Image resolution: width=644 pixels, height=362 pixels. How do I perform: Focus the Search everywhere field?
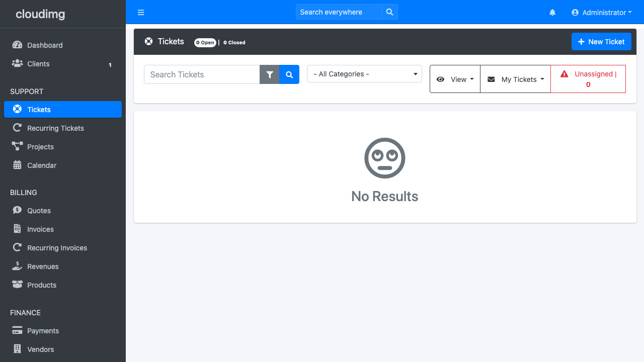pyautogui.click(x=339, y=12)
